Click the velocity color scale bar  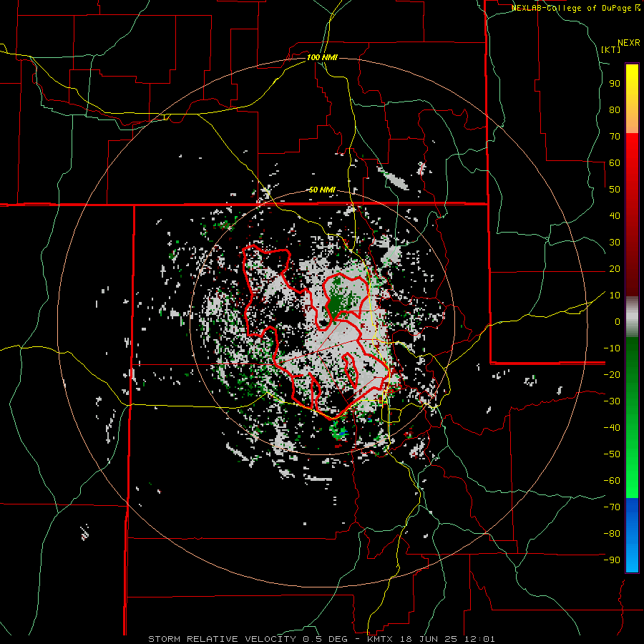pos(632,318)
